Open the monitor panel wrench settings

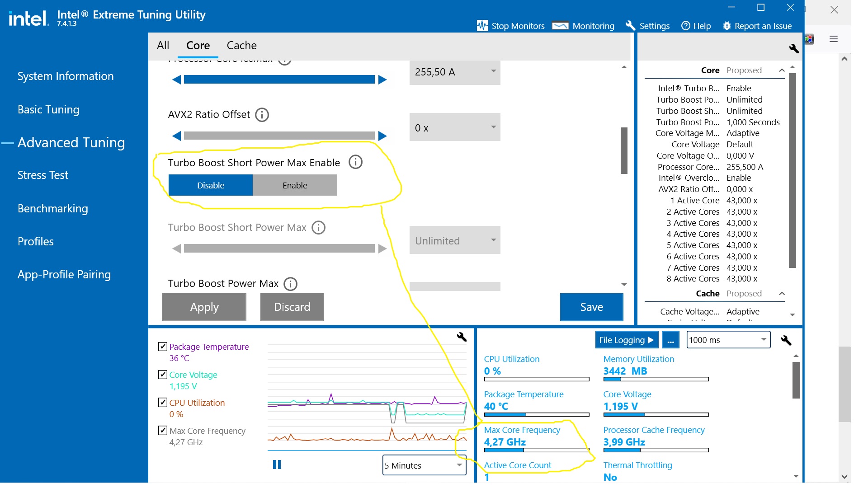point(786,340)
